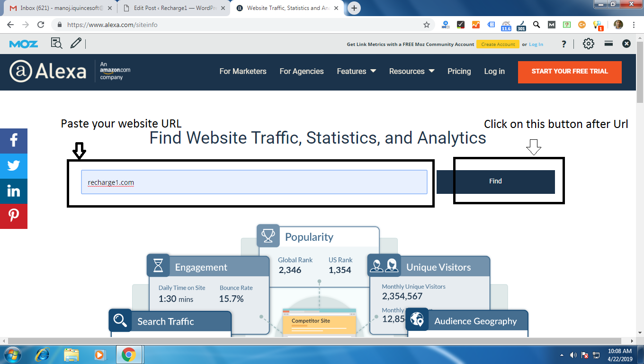Open volume control in system tray

click(x=573, y=355)
